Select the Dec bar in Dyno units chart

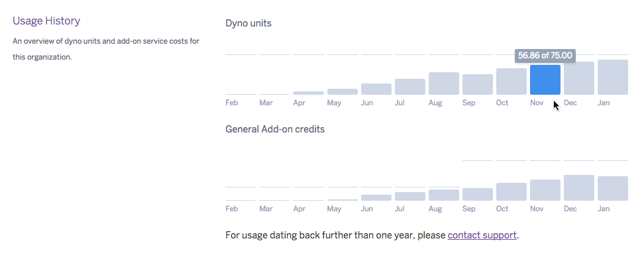(578, 78)
